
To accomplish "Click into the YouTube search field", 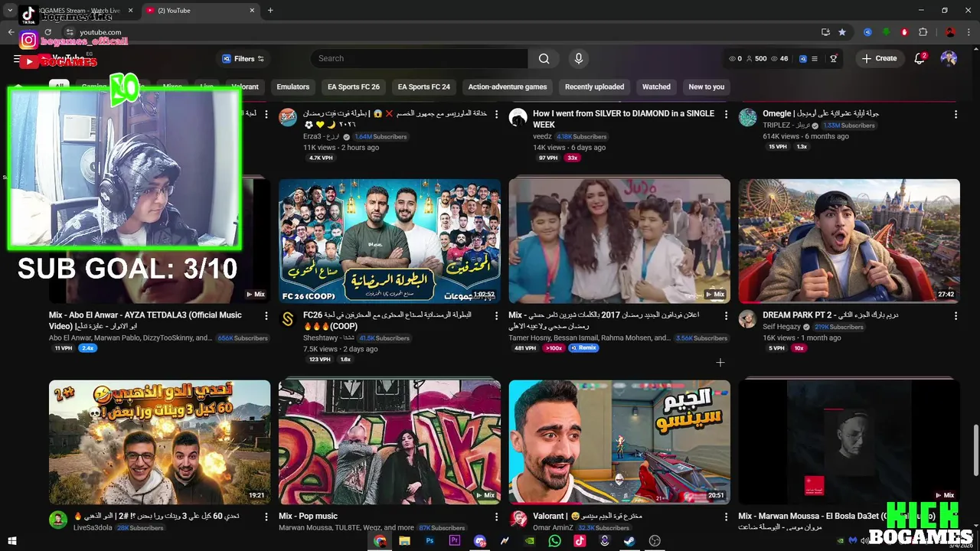I will (419, 59).
